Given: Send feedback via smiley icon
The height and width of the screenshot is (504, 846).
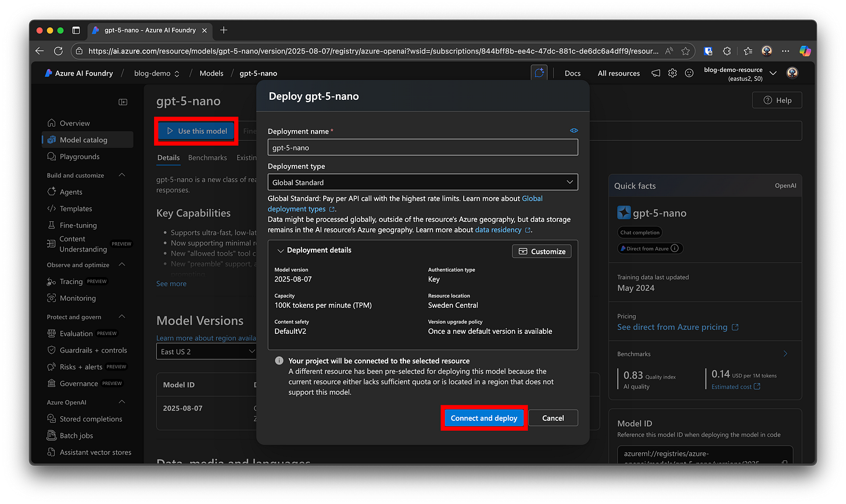Looking at the screenshot, I should tap(689, 73).
